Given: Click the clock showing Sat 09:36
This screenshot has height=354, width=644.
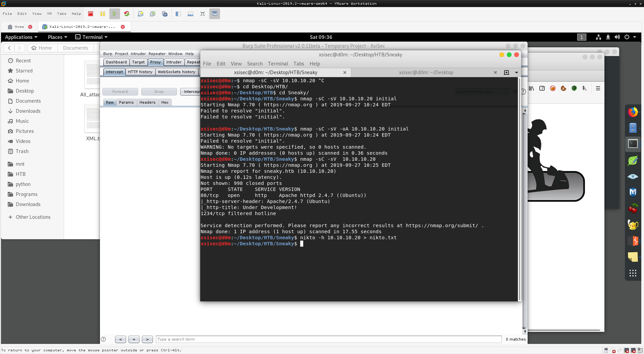Looking at the screenshot, I should [x=321, y=37].
